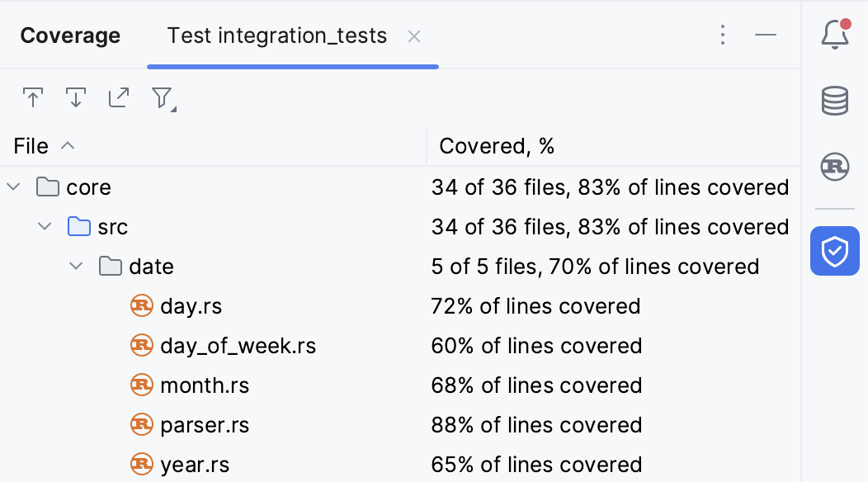Click the downward arrow toolbar icon
Viewport: 868px width, 482px height.
[x=75, y=97]
